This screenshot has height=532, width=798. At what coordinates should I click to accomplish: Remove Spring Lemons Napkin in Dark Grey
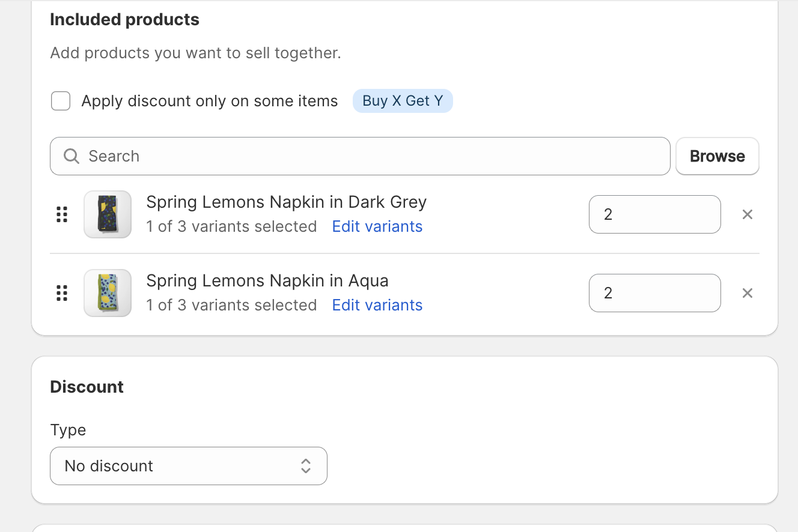pyautogui.click(x=747, y=214)
